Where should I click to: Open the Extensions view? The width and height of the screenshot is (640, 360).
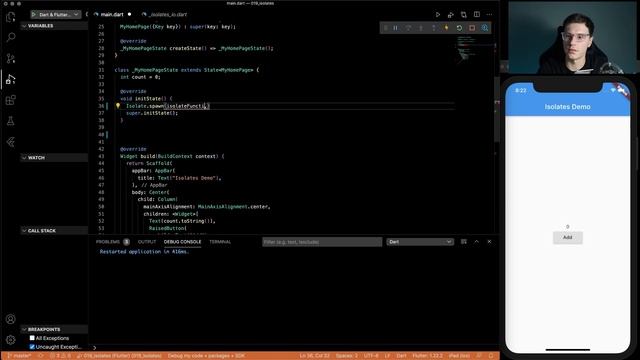point(11,100)
